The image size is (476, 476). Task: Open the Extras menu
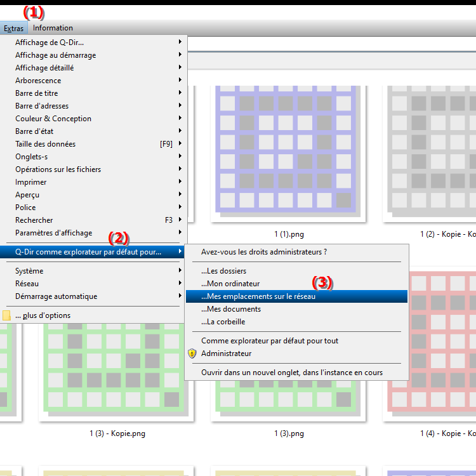[14, 28]
